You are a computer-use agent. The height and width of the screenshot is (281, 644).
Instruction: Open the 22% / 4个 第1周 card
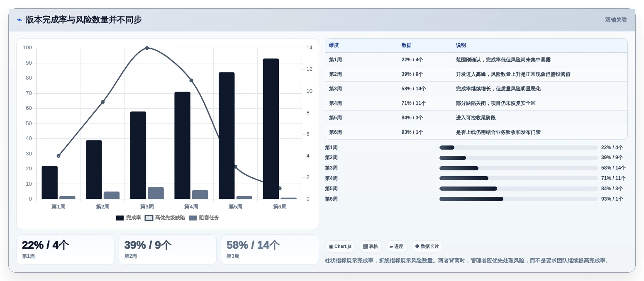(x=65, y=250)
